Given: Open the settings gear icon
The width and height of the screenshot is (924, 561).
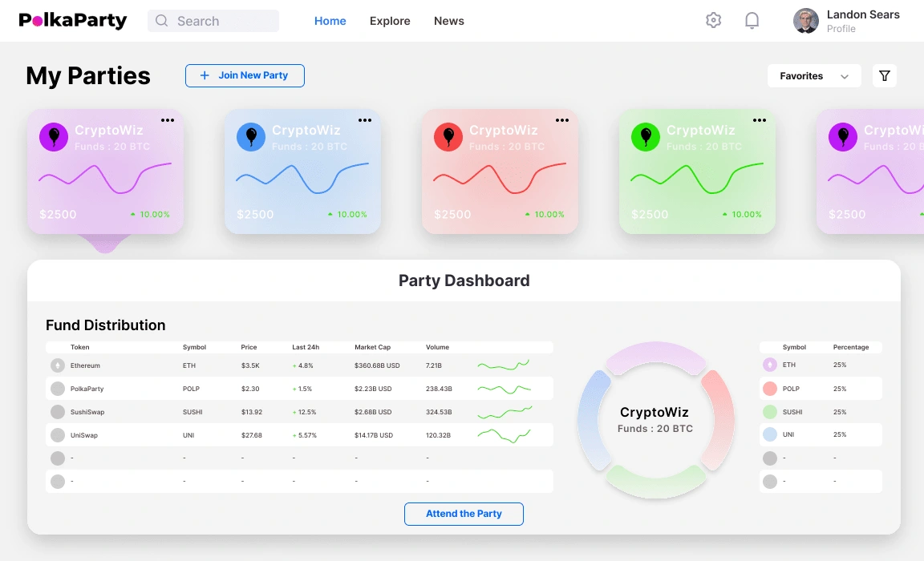Looking at the screenshot, I should pos(713,20).
